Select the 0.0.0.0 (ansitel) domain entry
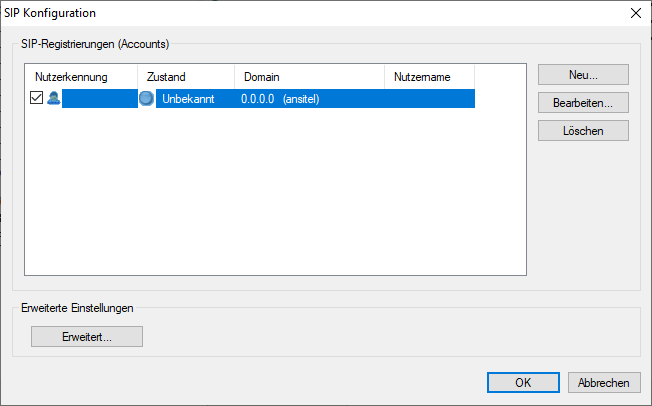The width and height of the screenshot is (652, 406). tap(280, 99)
